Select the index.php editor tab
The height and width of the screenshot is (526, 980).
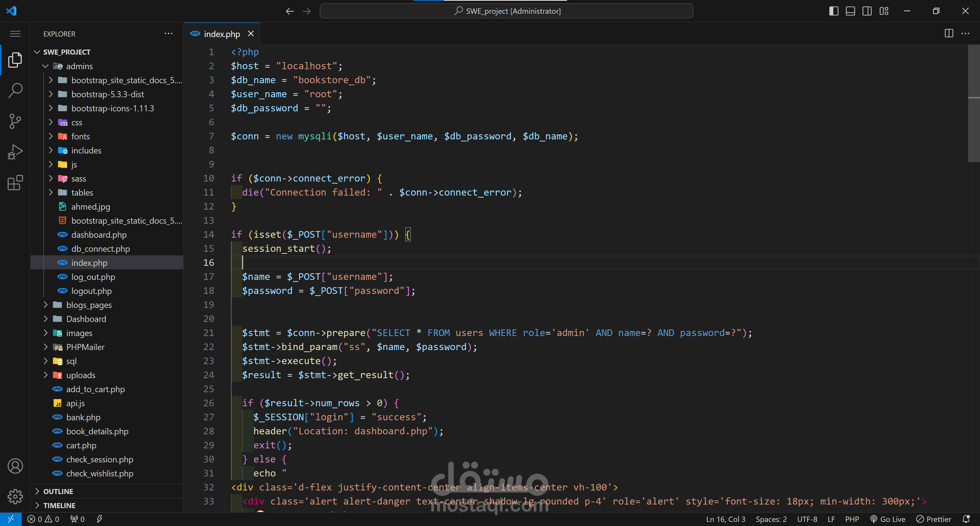(x=222, y=34)
